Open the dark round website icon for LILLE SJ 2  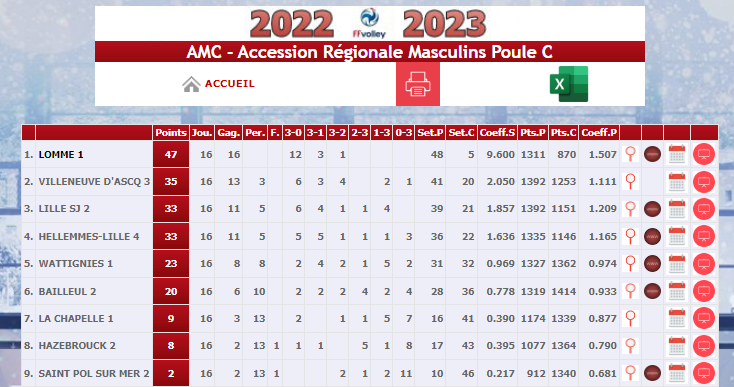tap(653, 209)
